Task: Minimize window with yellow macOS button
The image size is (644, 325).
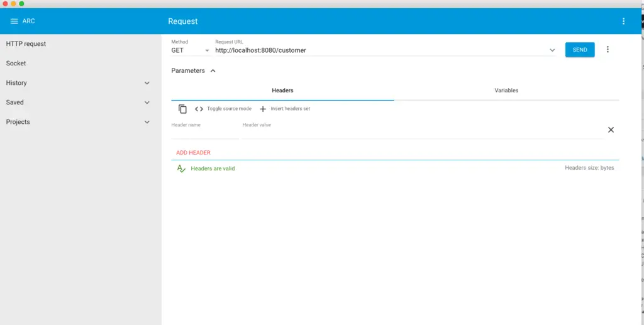Action: point(14,4)
